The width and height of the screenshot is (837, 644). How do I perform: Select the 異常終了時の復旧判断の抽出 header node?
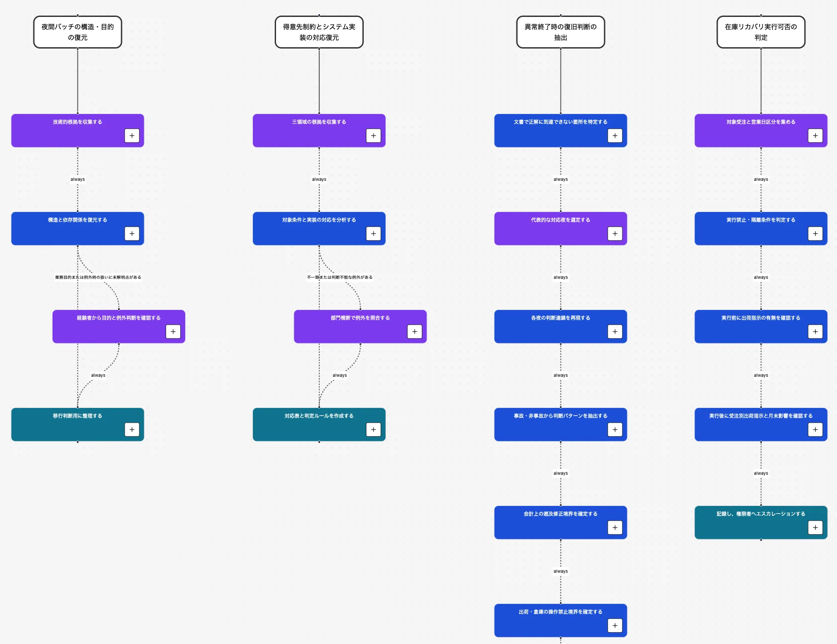click(561, 32)
